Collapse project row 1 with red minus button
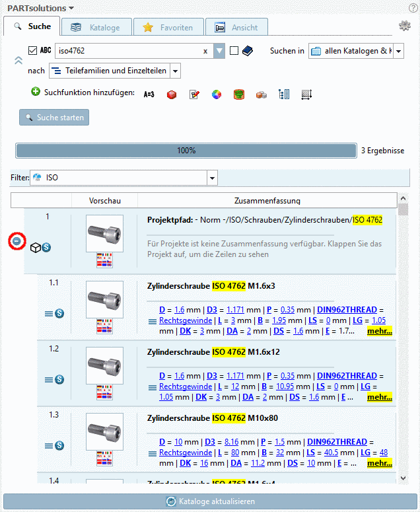Image resolution: width=420 pixels, height=512 pixels. pyautogui.click(x=16, y=241)
